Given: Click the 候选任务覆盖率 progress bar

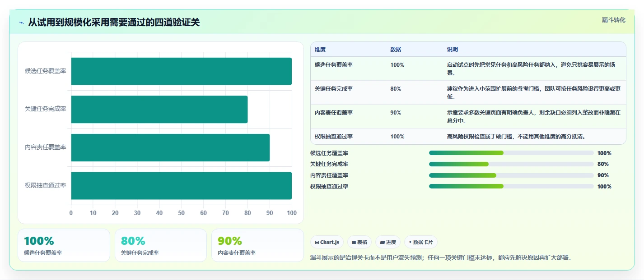Looking at the screenshot, I should (x=511, y=153).
